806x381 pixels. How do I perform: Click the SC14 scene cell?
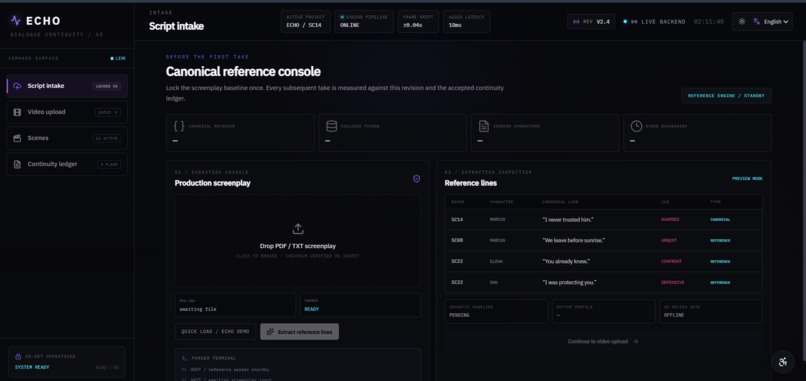tap(457, 220)
